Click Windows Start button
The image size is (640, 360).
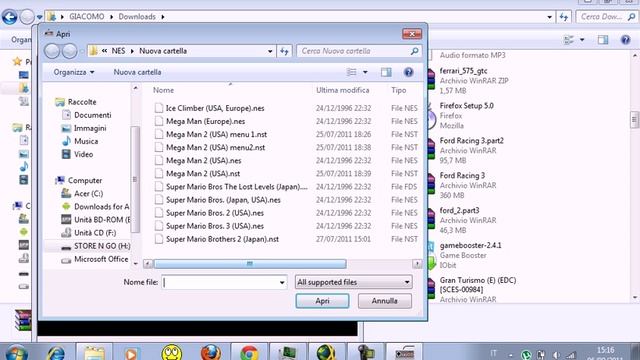[17, 353]
